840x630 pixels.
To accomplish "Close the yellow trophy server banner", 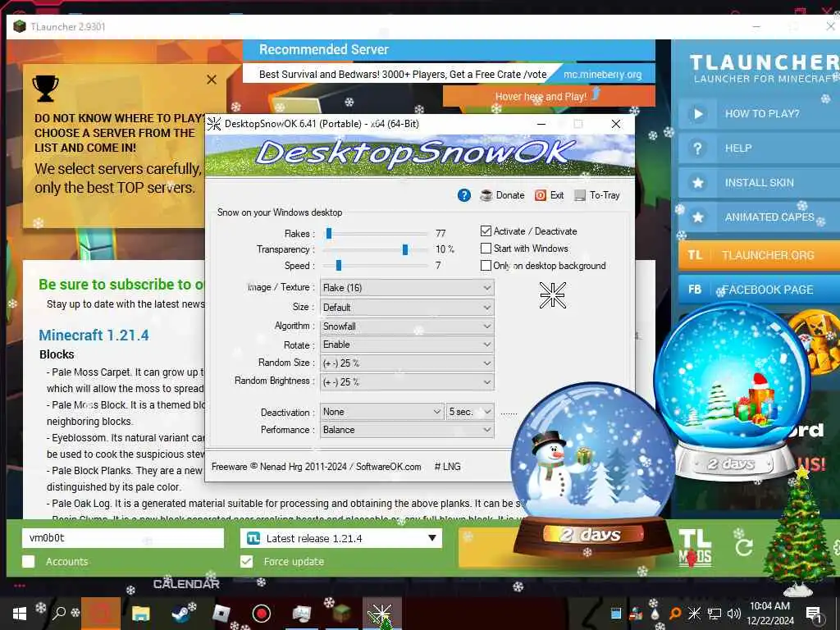I will point(212,80).
